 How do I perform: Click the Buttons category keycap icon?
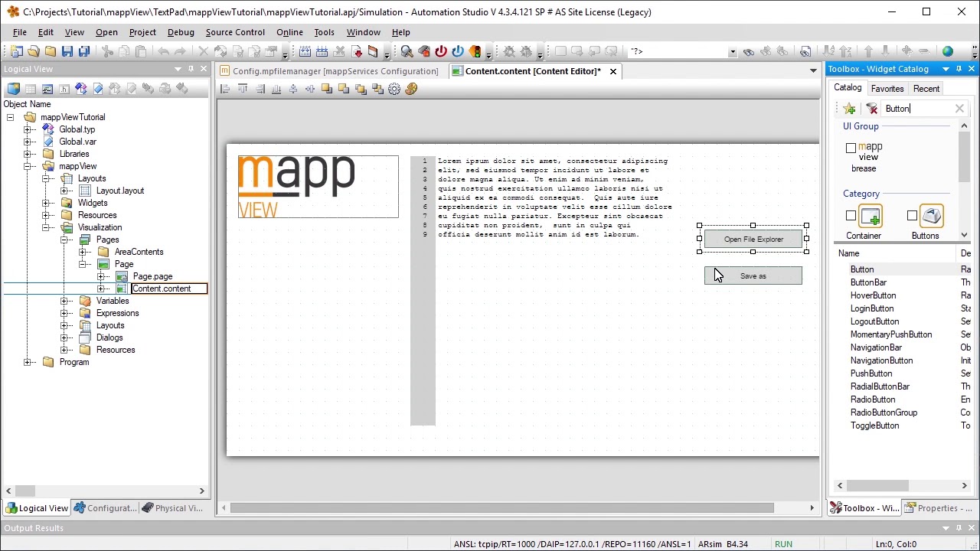pyautogui.click(x=932, y=217)
